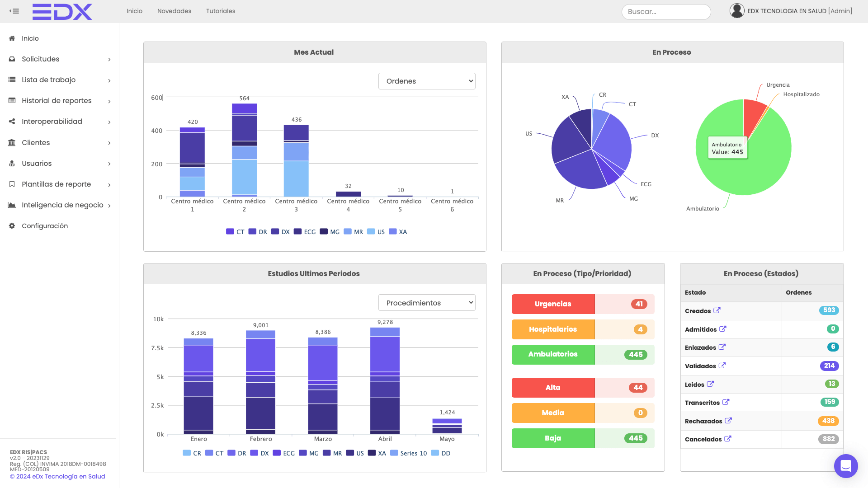Open Novedades in the top navigation
This screenshot has width=868, height=488.
(174, 11)
